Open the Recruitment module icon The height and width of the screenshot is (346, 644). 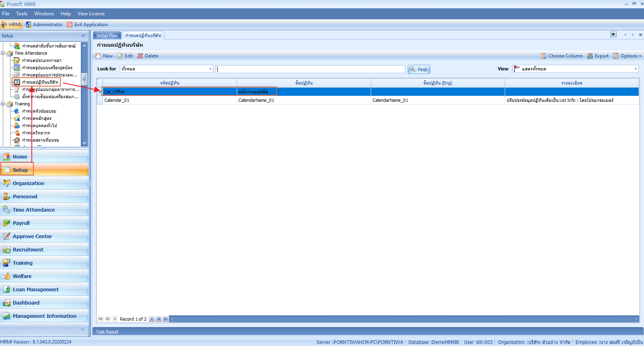pos(6,249)
